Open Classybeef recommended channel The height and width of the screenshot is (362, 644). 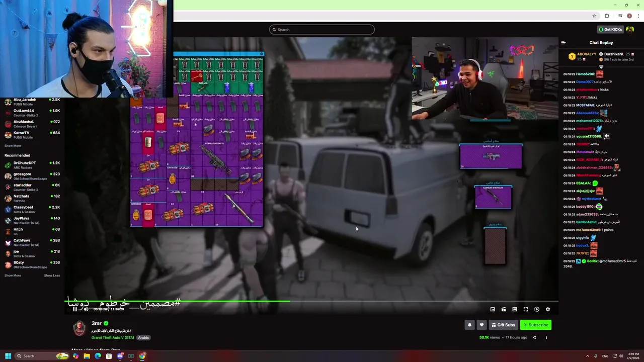(x=32, y=209)
